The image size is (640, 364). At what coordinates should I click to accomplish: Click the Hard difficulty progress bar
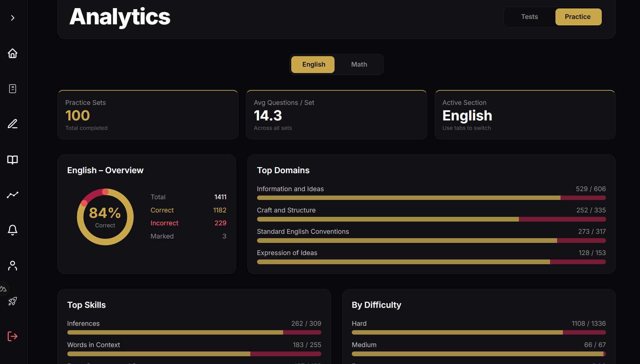click(479, 333)
